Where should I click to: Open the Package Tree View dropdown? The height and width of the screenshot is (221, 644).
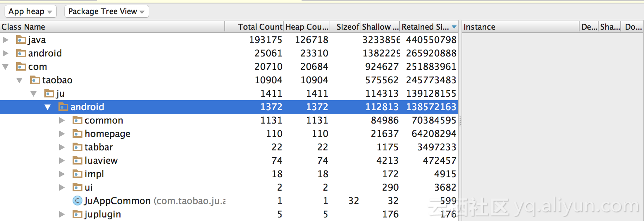point(106,11)
